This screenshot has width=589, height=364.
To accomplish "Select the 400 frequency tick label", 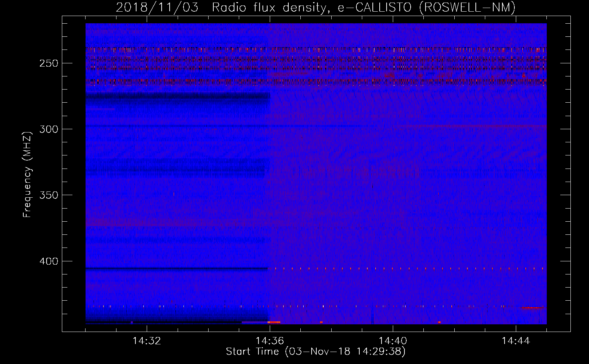I will click(x=49, y=261).
